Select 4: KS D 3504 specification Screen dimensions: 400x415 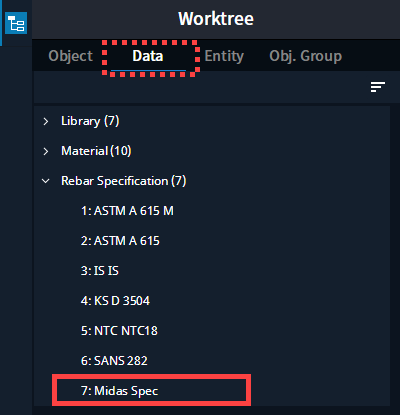click(115, 301)
